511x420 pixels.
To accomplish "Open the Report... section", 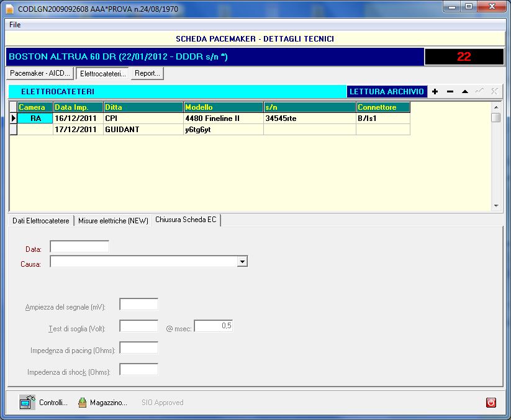I will pos(147,73).
